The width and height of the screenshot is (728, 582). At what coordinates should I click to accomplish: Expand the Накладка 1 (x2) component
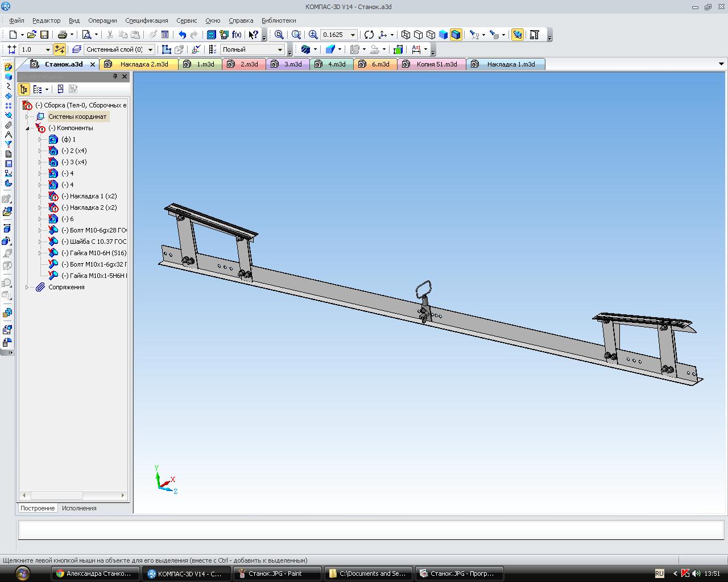click(40, 196)
